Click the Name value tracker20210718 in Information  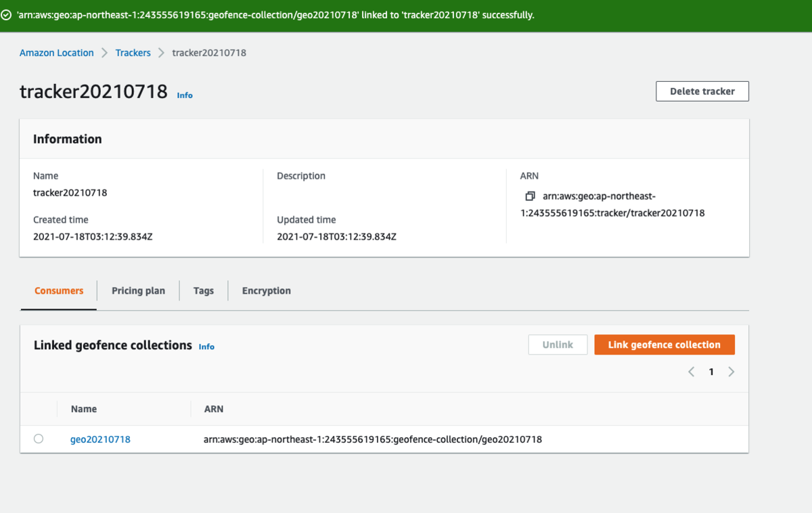(70, 193)
